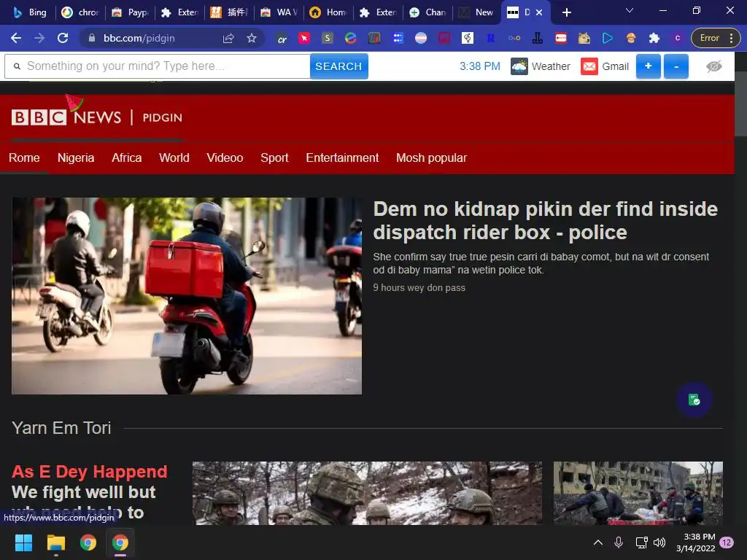
Task: Click the blue SEARCH button
Action: (x=338, y=66)
